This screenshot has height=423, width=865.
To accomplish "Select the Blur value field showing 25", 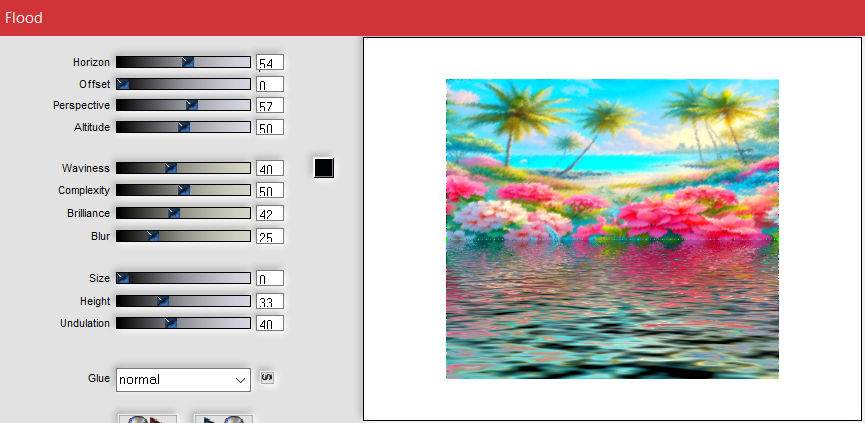I will pyautogui.click(x=270, y=237).
